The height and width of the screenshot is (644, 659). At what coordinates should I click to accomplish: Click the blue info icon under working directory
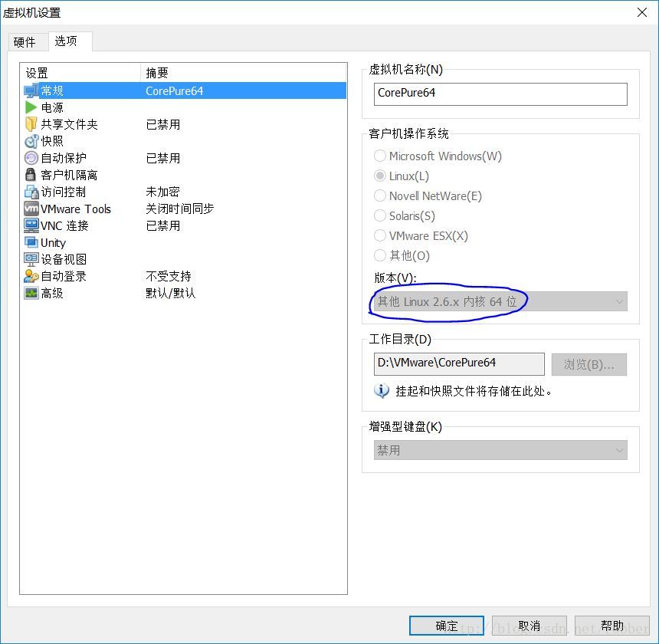point(381,391)
